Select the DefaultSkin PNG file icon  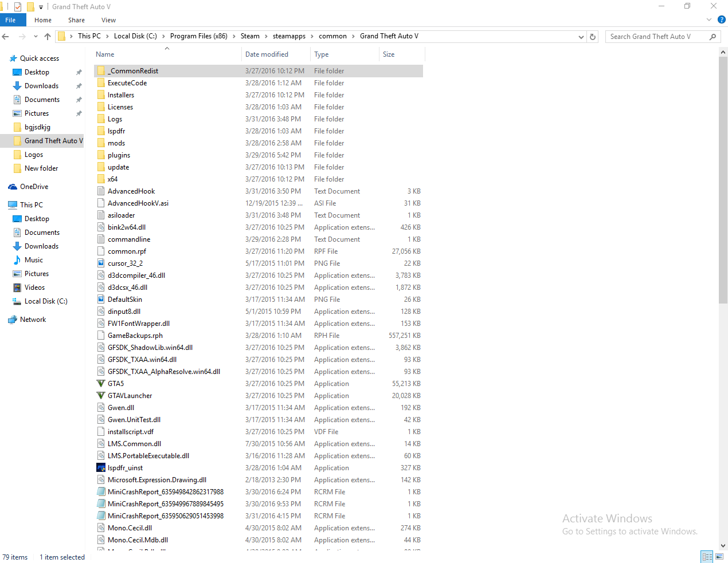click(101, 300)
